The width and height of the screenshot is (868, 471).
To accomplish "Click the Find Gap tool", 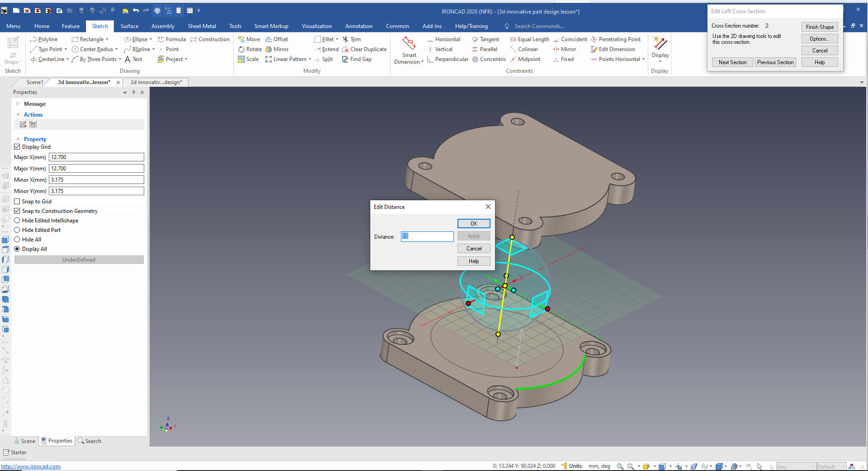I will coord(357,59).
